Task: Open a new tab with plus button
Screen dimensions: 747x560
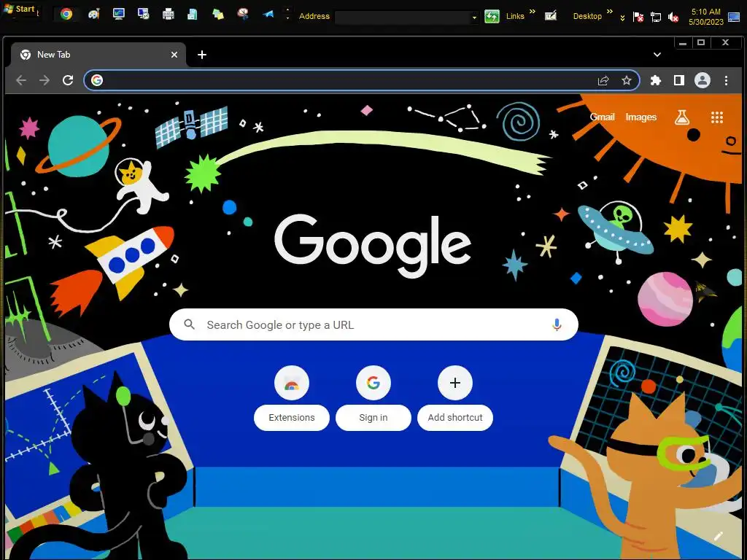Action: (x=202, y=55)
